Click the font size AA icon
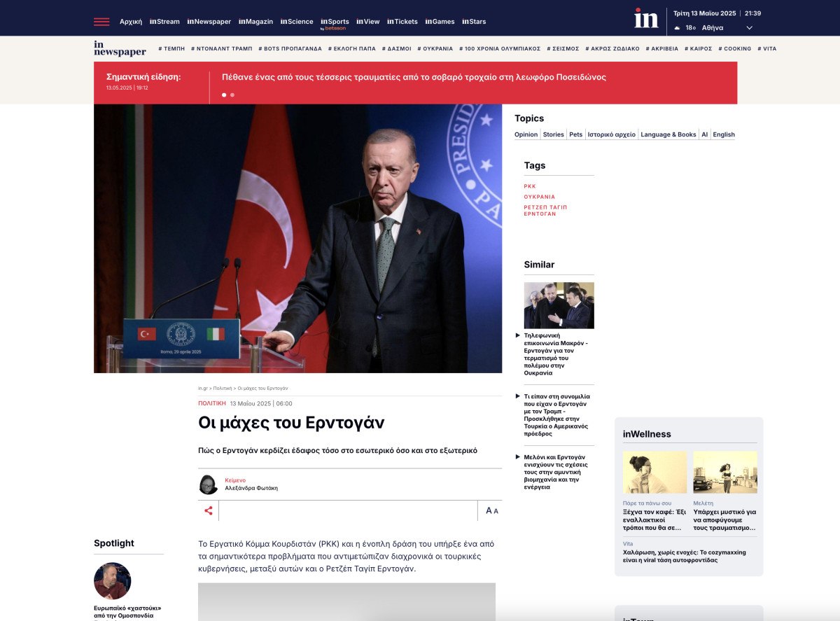This screenshot has width=840, height=621. click(491, 510)
